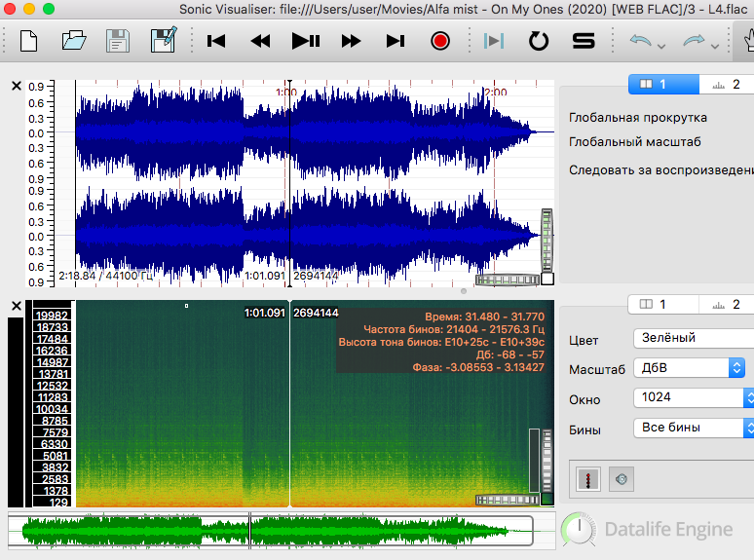Open the Цвет dropdown showing Зелёный
The image size is (754, 560).
694,338
